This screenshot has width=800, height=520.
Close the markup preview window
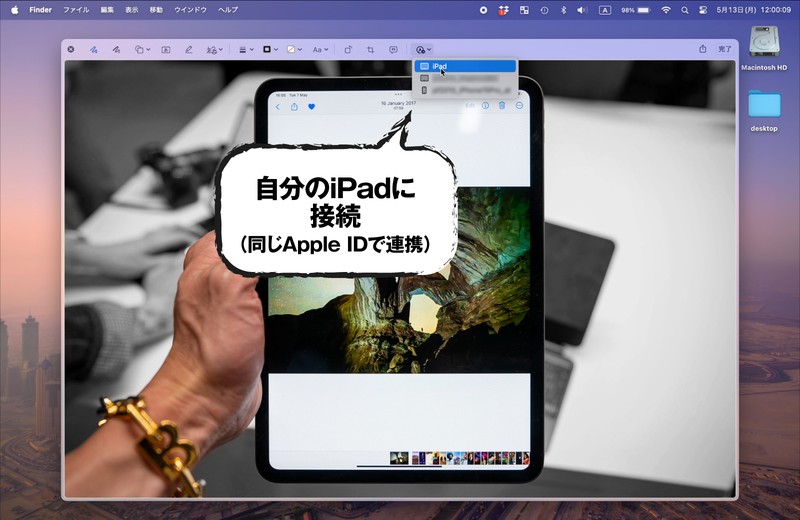[x=71, y=49]
